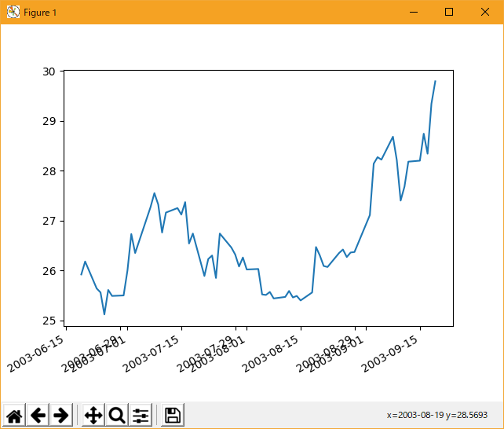Image resolution: width=504 pixels, height=429 pixels.
Task: Click the matplotlib icon in the title bar
Action: [13, 12]
